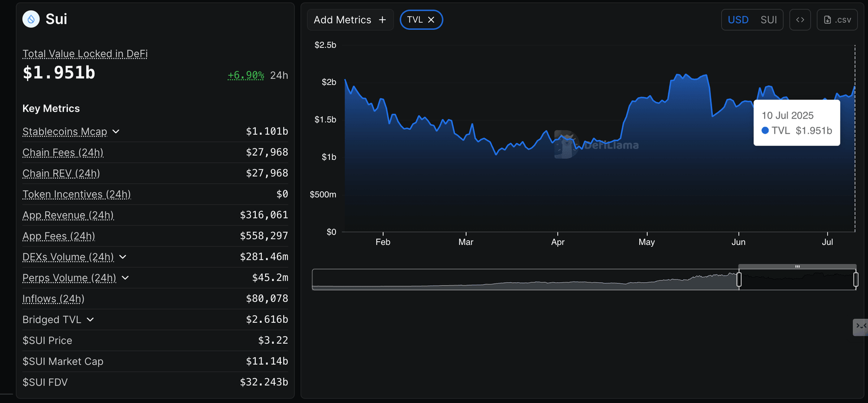Click the plus icon in Add Metrics
Viewport: 868px width, 403px height.
[x=383, y=20]
